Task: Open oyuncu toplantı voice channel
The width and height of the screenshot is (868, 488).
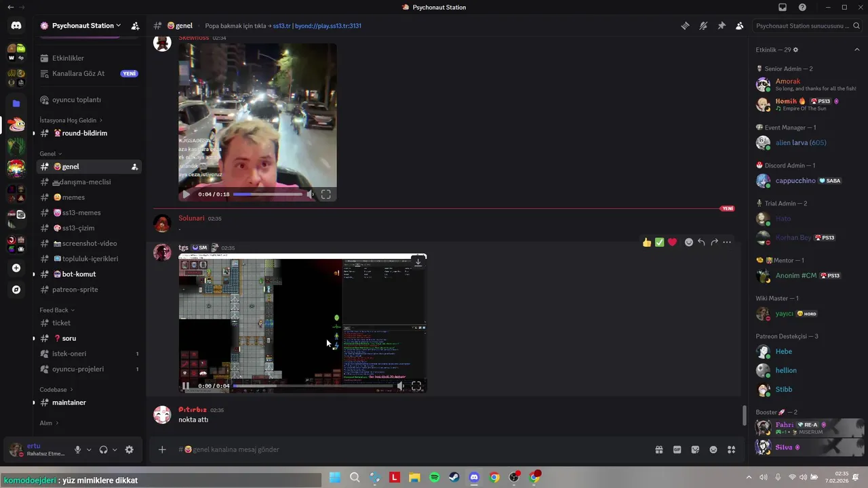Action: point(88,100)
